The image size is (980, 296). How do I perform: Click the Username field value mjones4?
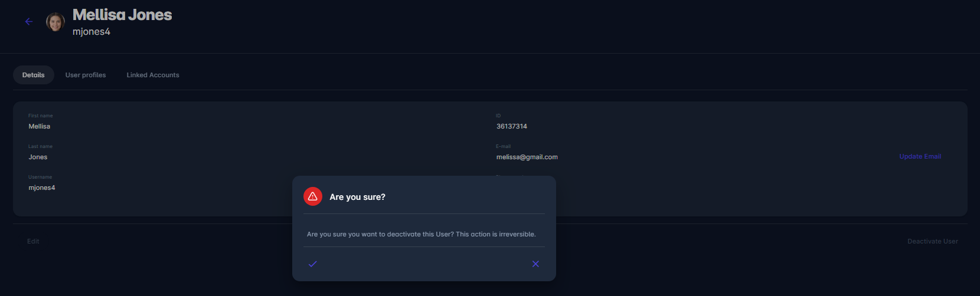tap(42, 188)
